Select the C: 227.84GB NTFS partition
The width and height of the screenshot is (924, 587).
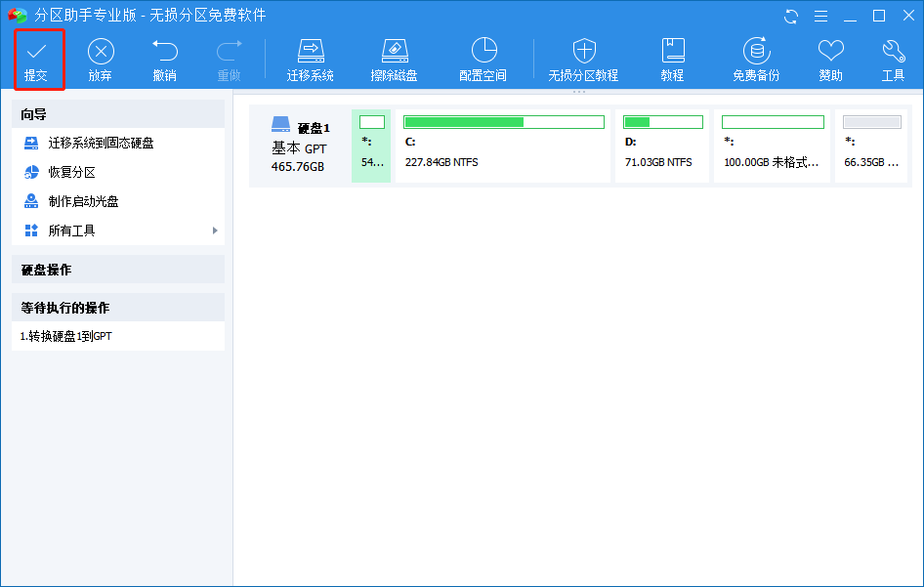click(503, 146)
